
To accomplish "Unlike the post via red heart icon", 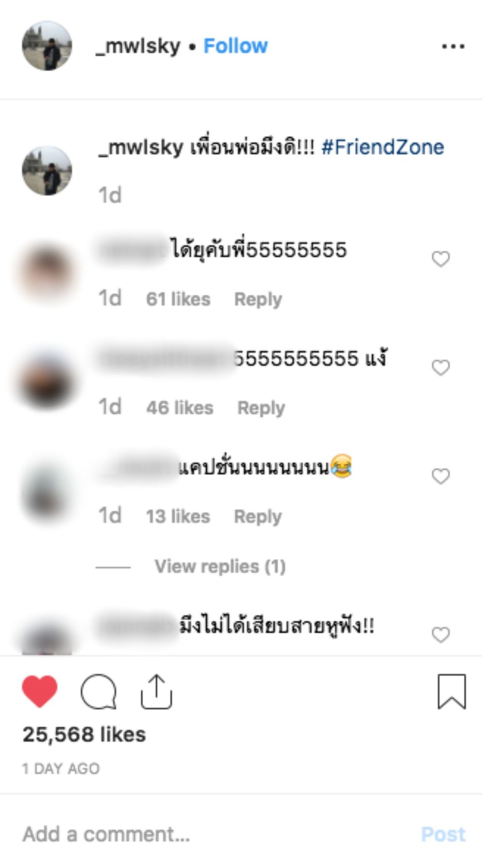I will (40, 692).
